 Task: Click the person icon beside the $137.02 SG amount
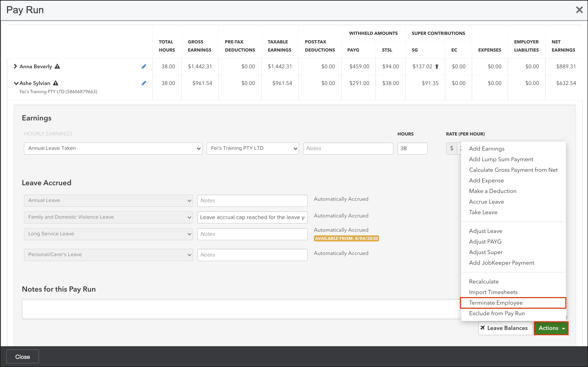pyautogui.click(x=437, y=66)
